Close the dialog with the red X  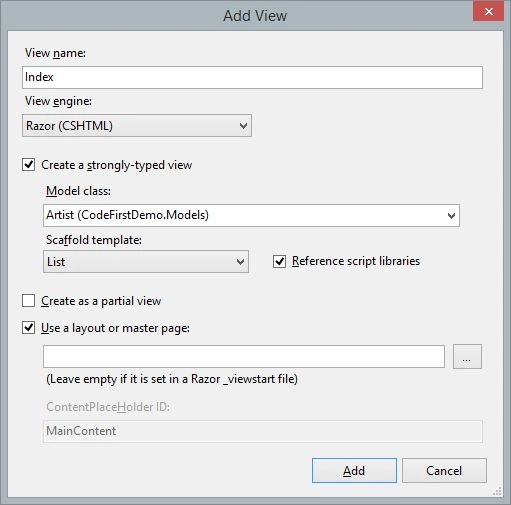coord(488,12)
